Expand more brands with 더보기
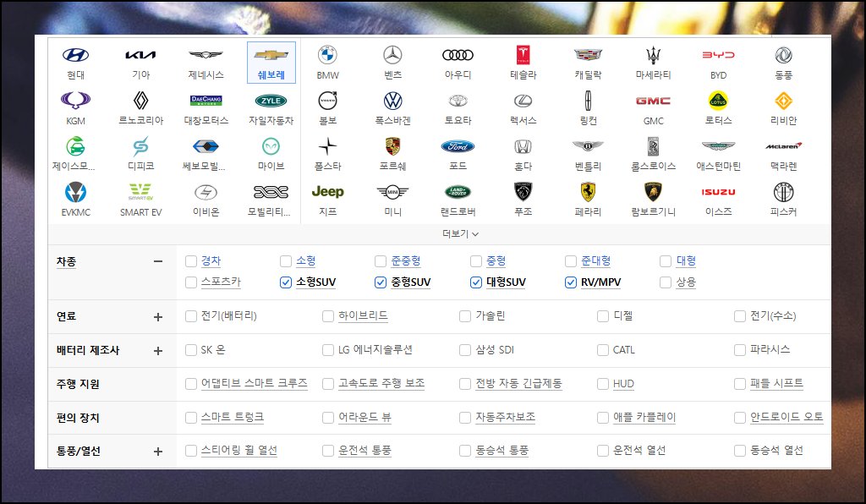Image resolution: width=866 pixels, height=504 pixels. [x=461, y=234]
